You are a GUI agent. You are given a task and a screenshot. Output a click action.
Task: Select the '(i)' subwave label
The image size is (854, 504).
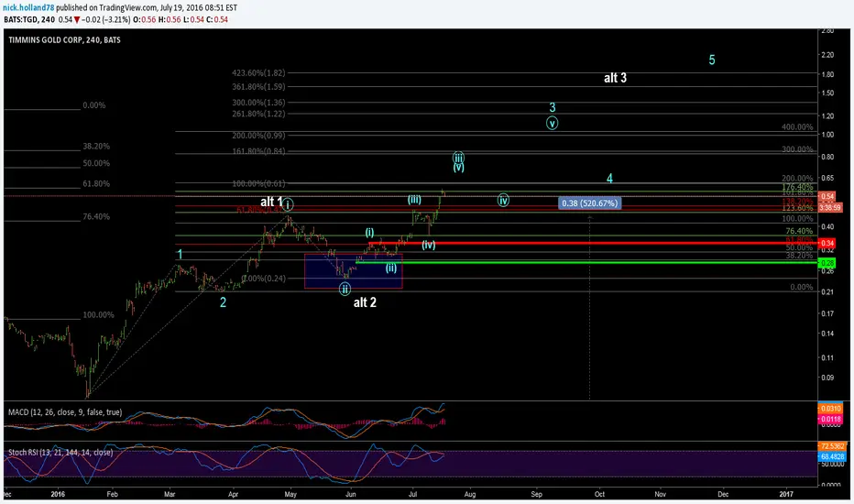pos(369,233)
